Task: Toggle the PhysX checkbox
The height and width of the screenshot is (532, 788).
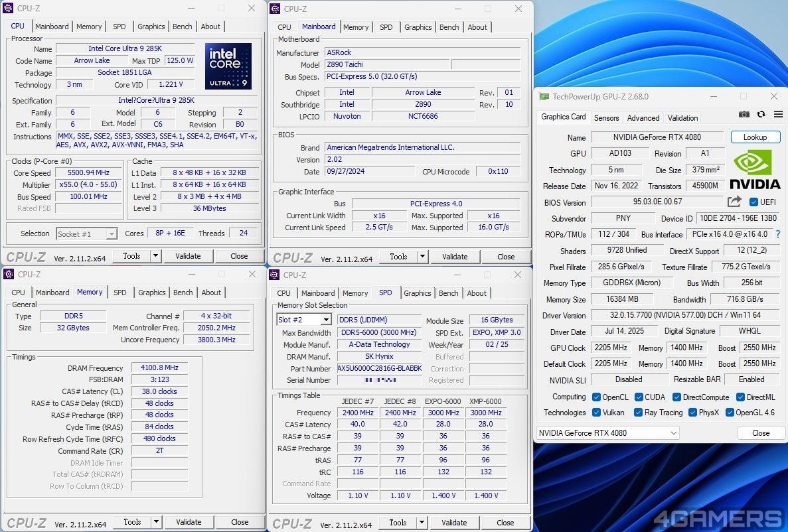Action: pos(692,413)
